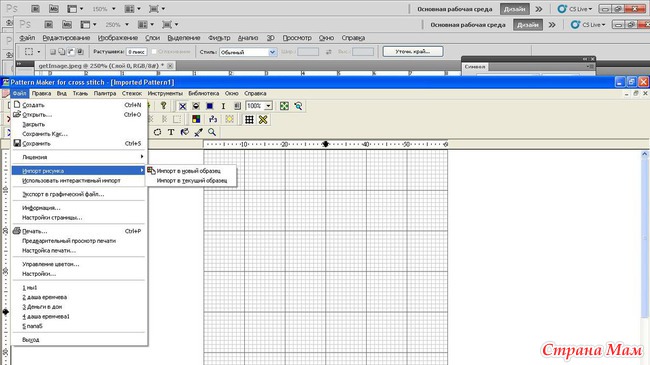Open the Фильтр menu in Photoshop

click(x=219, y=38)
